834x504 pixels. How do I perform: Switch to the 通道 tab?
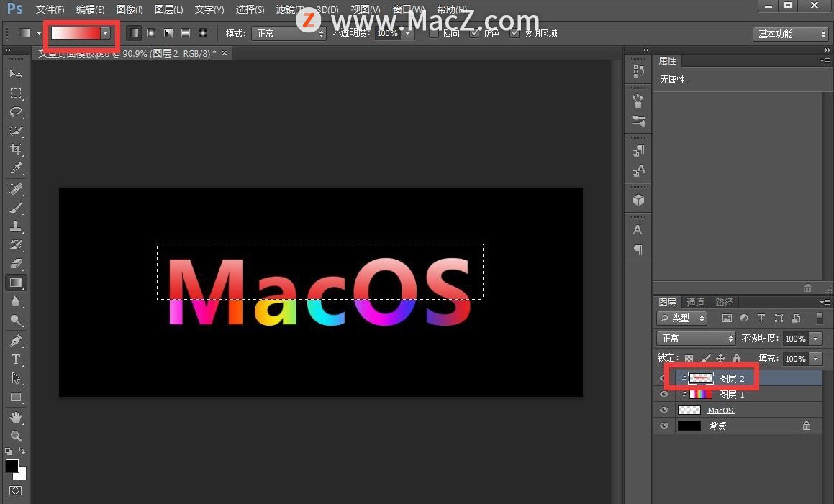[x=695, y=302]
